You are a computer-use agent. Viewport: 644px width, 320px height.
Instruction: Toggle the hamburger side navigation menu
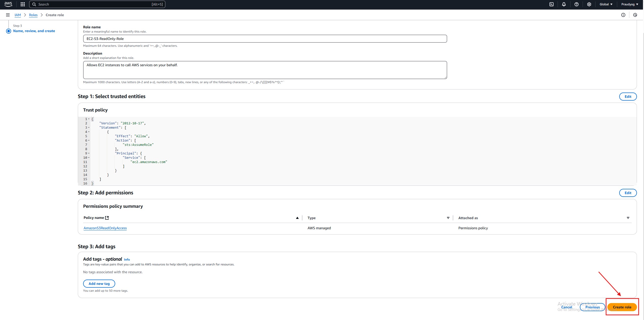[x=8, y=15]
